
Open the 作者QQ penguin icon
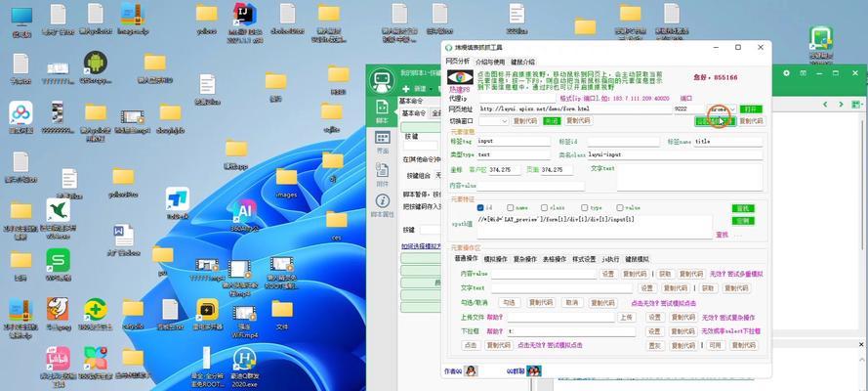tap(471, 370)
